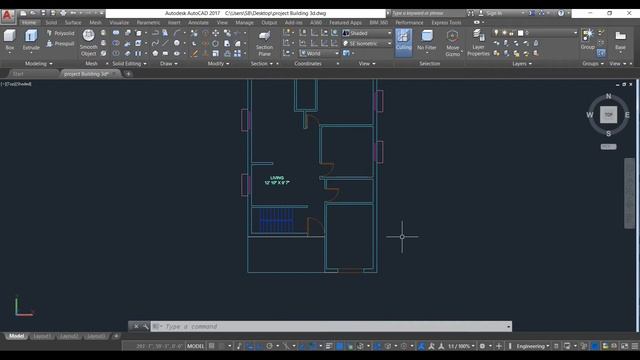Open the Express Tools ribbon tab
Image resolution: width=640 pixels, height=360 pixels.
pyautogui.click(x=446, y=22)
